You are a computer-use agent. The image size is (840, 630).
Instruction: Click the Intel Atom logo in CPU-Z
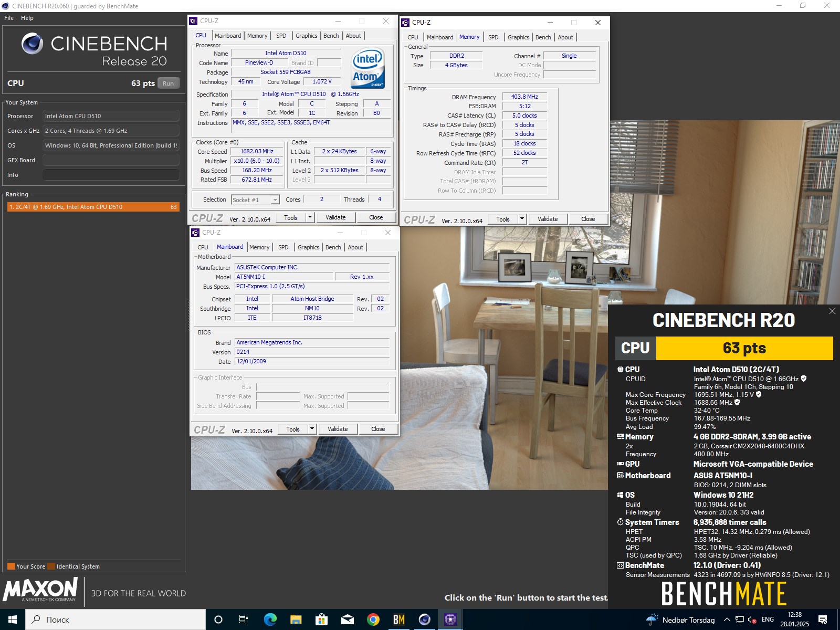[368, 68]
